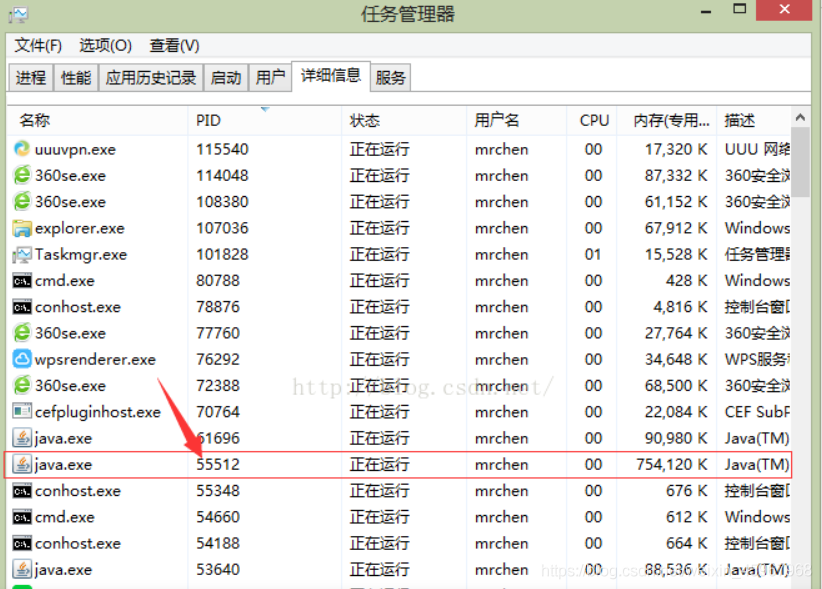Open the 文件(F) menu
Screen dimensions: 822x589
tap(38, 46)
